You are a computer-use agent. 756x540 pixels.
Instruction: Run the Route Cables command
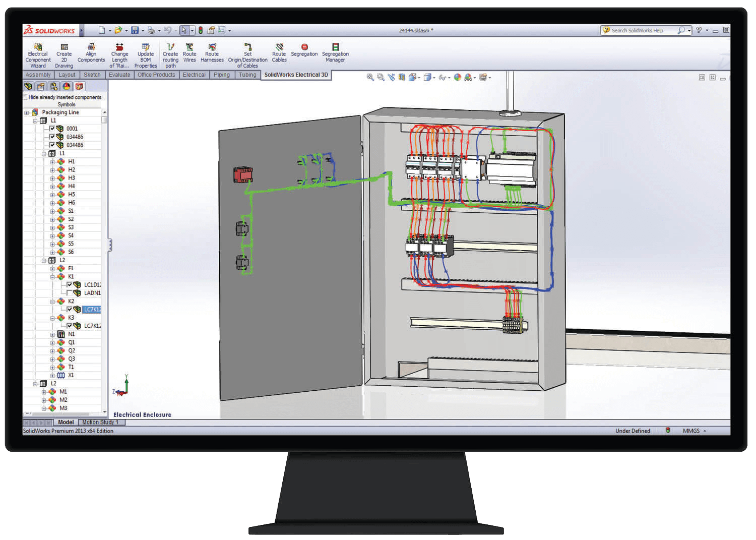(x=279, y=53)
